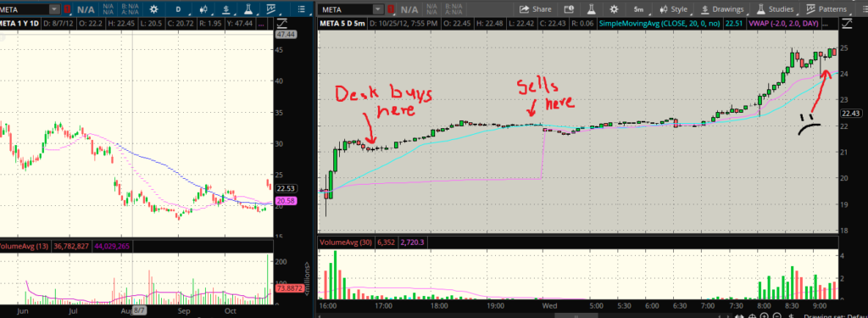Open the right chart's settings gear icon
The height and width of the screenshot is (318, 868).
(x=614, y=8)
